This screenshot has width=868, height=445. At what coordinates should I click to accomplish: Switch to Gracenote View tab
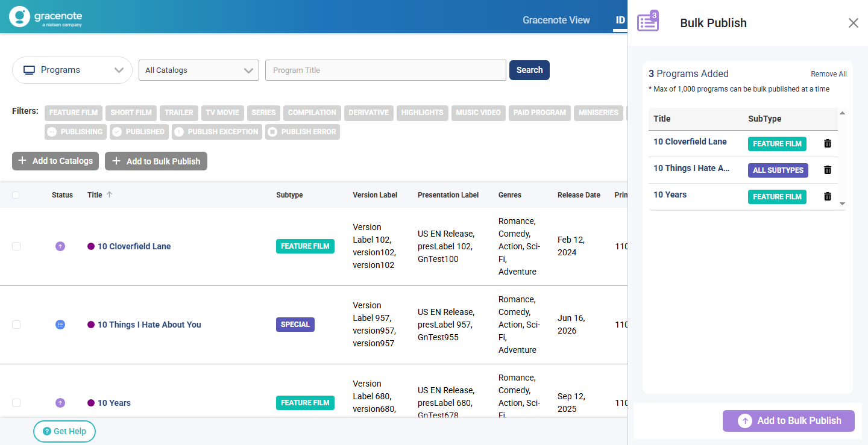556,20
